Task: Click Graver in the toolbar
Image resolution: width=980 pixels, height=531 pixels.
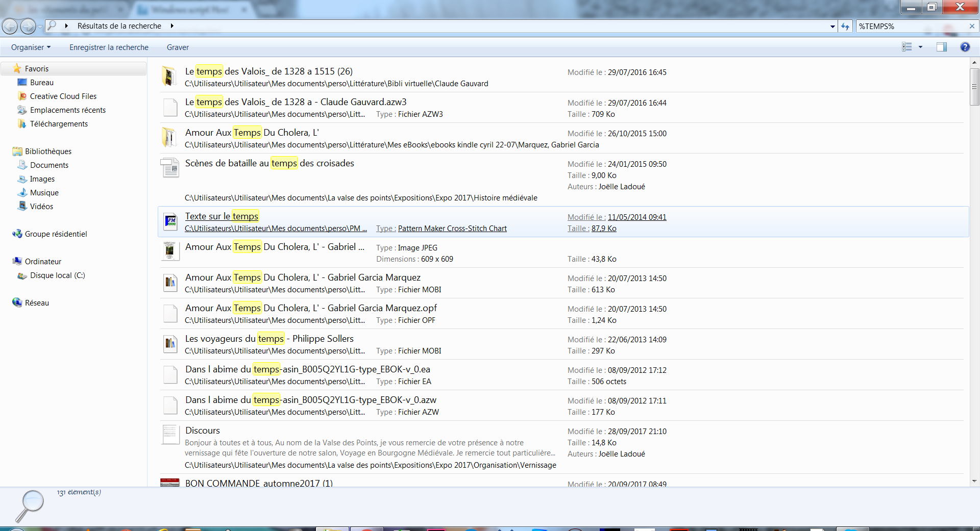Action: pos(178,47)
